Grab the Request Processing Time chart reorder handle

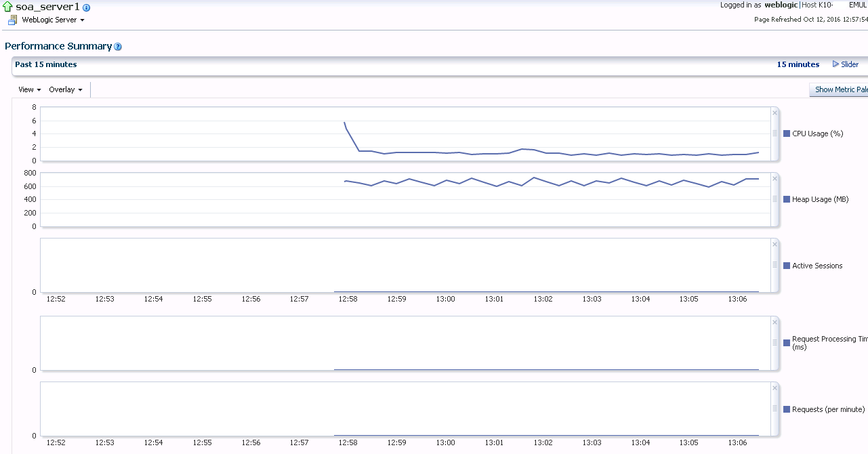pos(774,343)
